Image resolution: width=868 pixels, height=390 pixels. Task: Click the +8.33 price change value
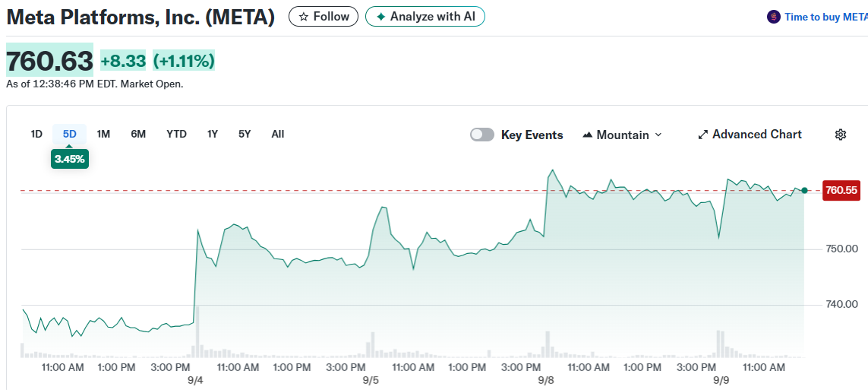pyautogui.click(x=123, y=60)
